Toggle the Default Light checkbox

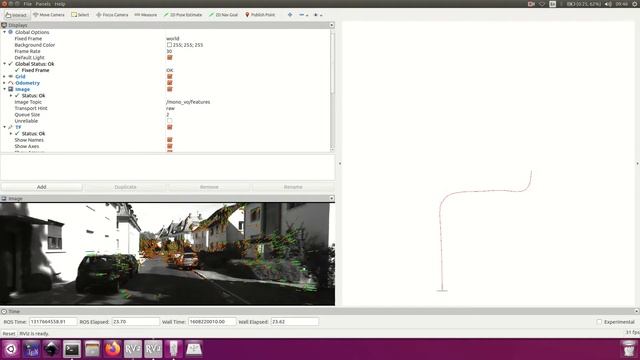pos(169,58)
